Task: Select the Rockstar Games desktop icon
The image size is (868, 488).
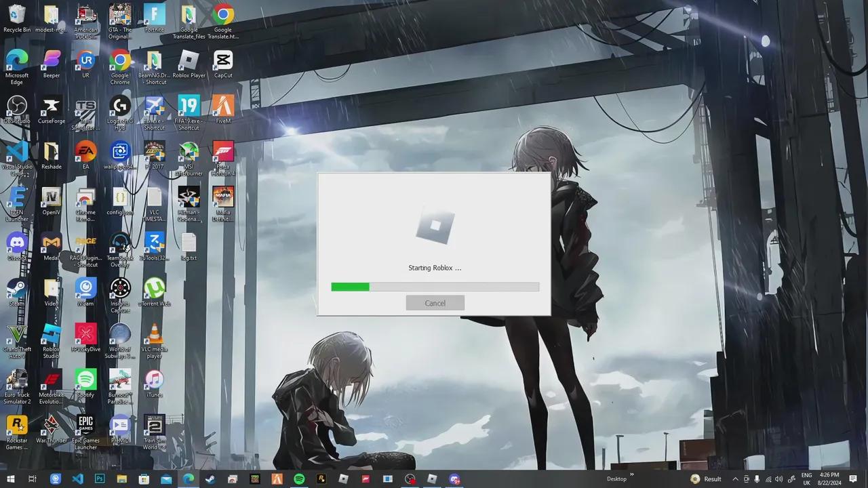Action: pos(17,432)
